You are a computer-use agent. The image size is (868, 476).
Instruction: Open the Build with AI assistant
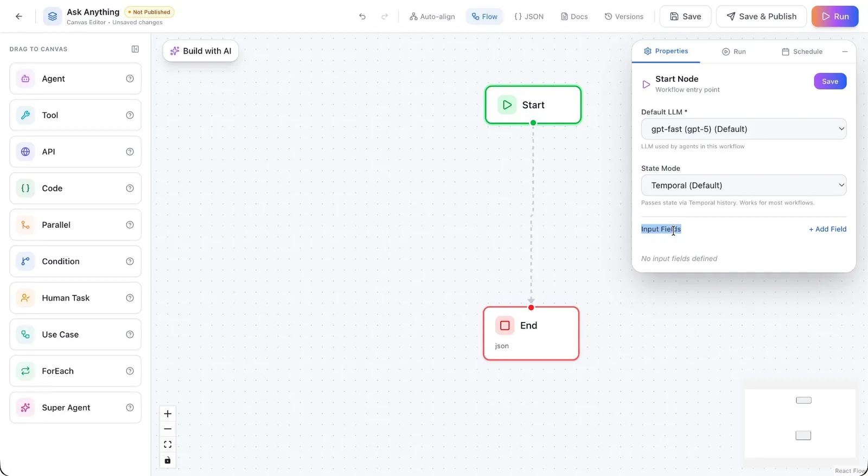coord(201,51)
